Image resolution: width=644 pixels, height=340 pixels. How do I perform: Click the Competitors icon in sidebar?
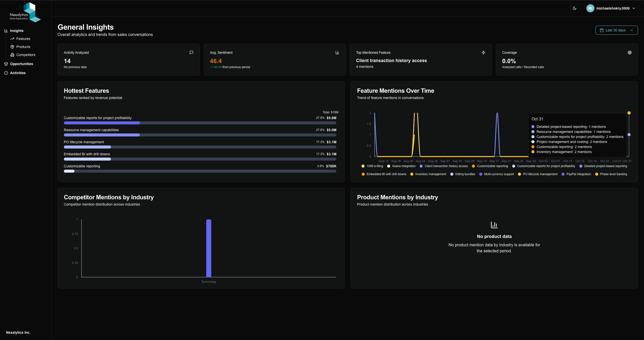12,55
